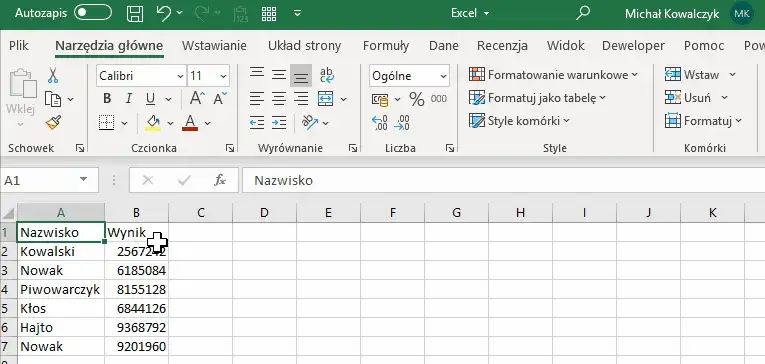Click the grid table icon in quick access
This screenshot has height=364, width=765.
point(269,13)
